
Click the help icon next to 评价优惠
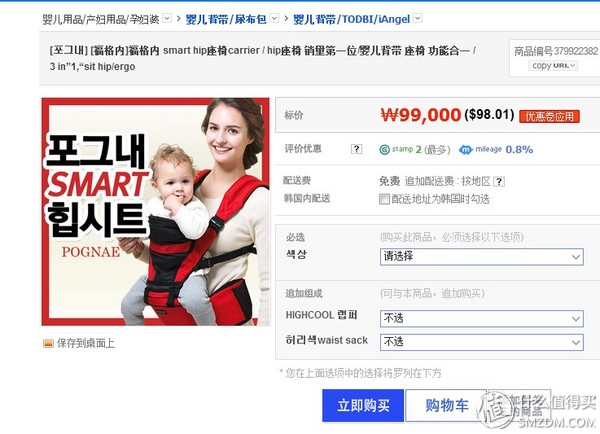pyautogui.click(x=356, y=149)
